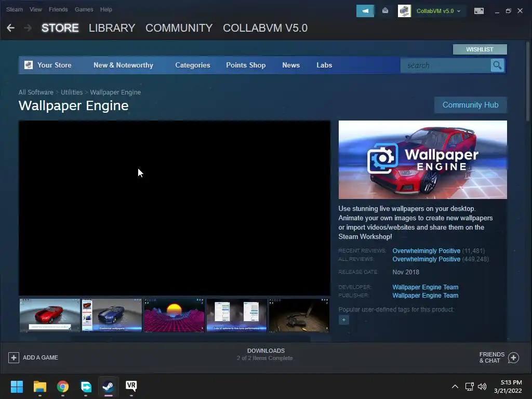This screenshot has width=532, height=399.
Task: Open the Points Shop
Action: 246,65
